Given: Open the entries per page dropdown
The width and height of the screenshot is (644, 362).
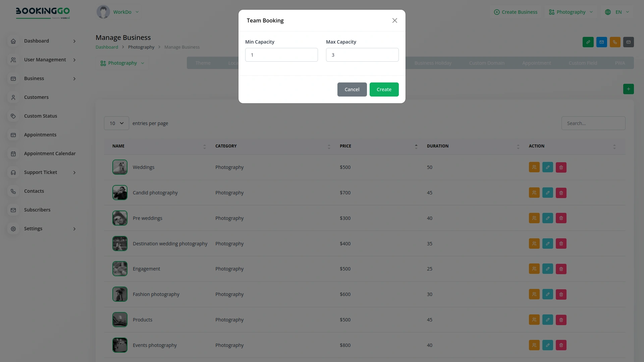Looking at the screenshot, I should (x=116, y=123).
